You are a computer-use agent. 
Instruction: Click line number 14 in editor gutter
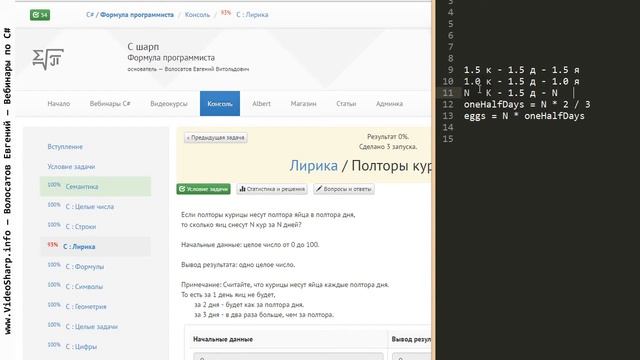[x=448, y=127]
